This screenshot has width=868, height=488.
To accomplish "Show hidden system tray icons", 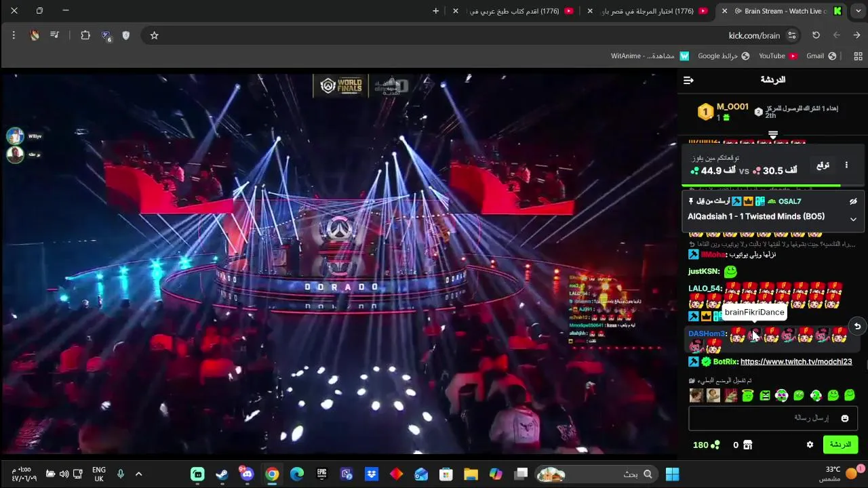I will (x=138, y=474).
